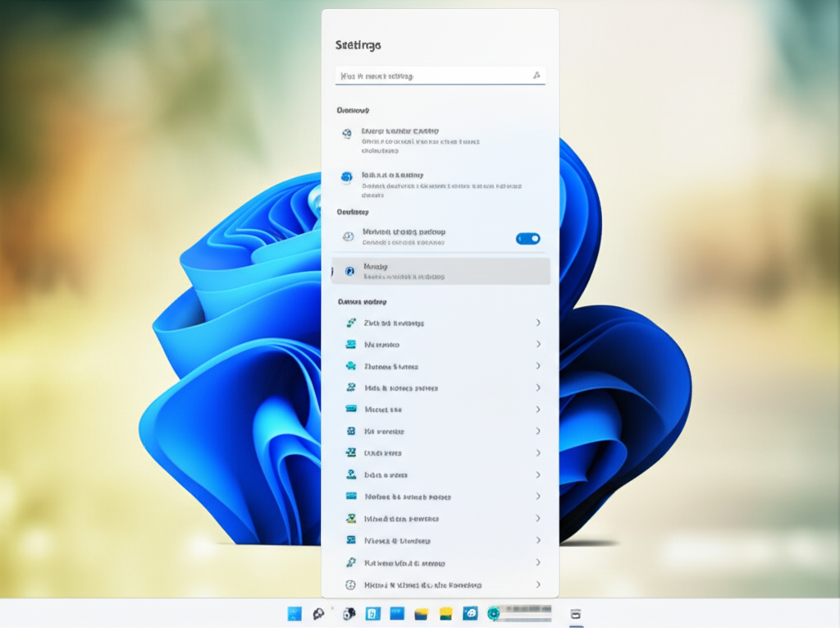The width and height of the screenshot is (840, 628).
Task: Click the search box in the Settings panel
Action: 433,76
